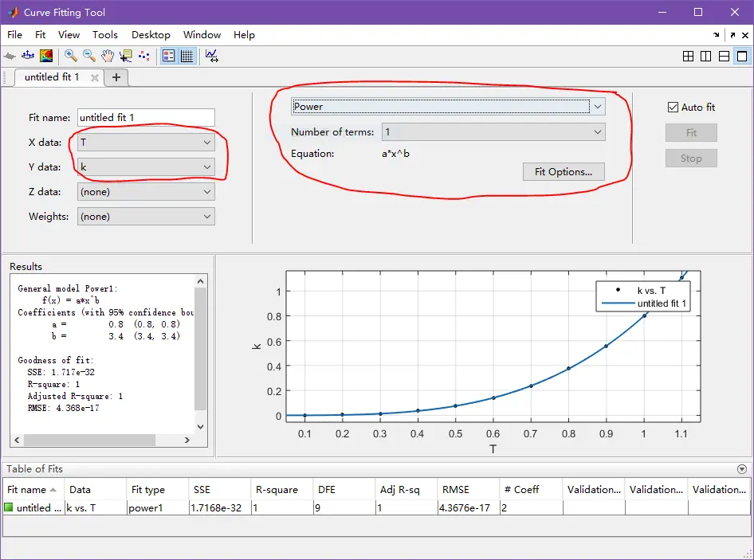Screen dimensions: 754x560
Task: Open the Help menu
Action: (244, 34)
